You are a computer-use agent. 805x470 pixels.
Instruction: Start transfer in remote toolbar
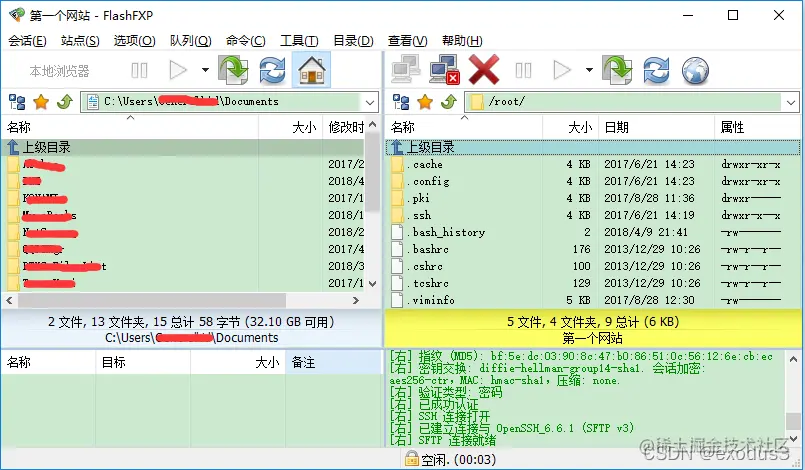562,70
